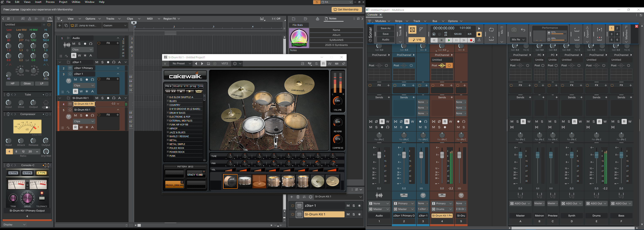Screen dimensions: 644x230
Task: Rewind transport in the control bar
Action: [x=434, y=40]
